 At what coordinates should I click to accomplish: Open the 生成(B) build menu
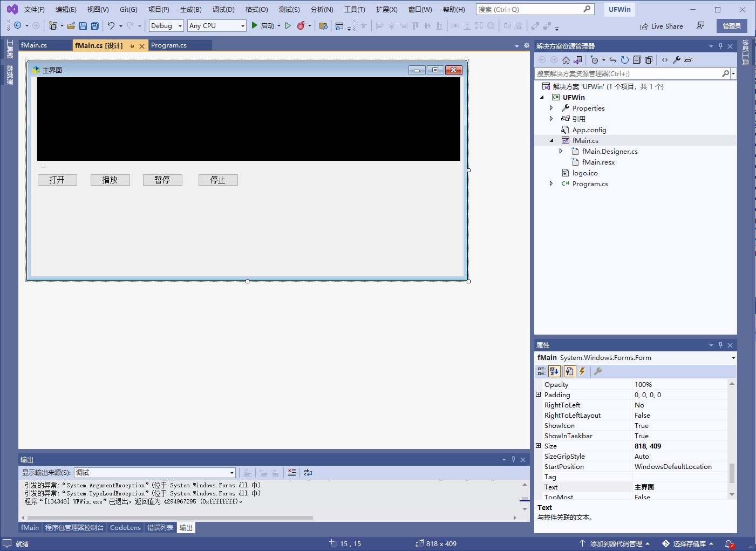click(191, 10)
